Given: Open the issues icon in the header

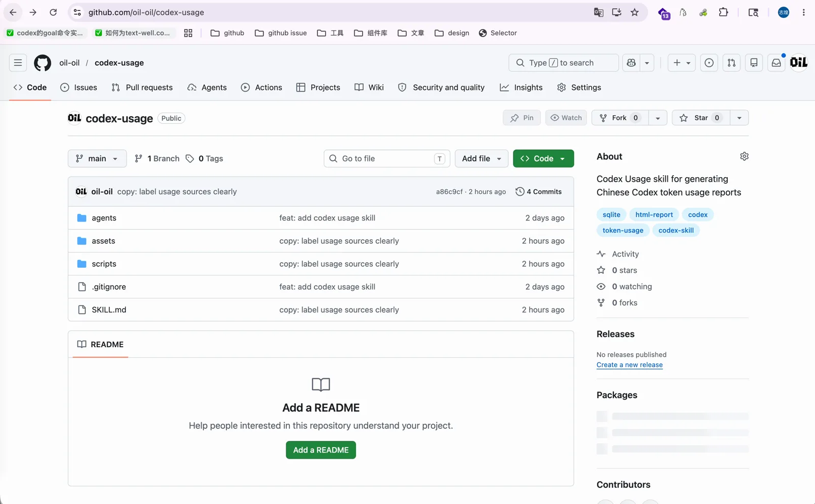Looking at the screenshot, I should (x=709, y=63).
